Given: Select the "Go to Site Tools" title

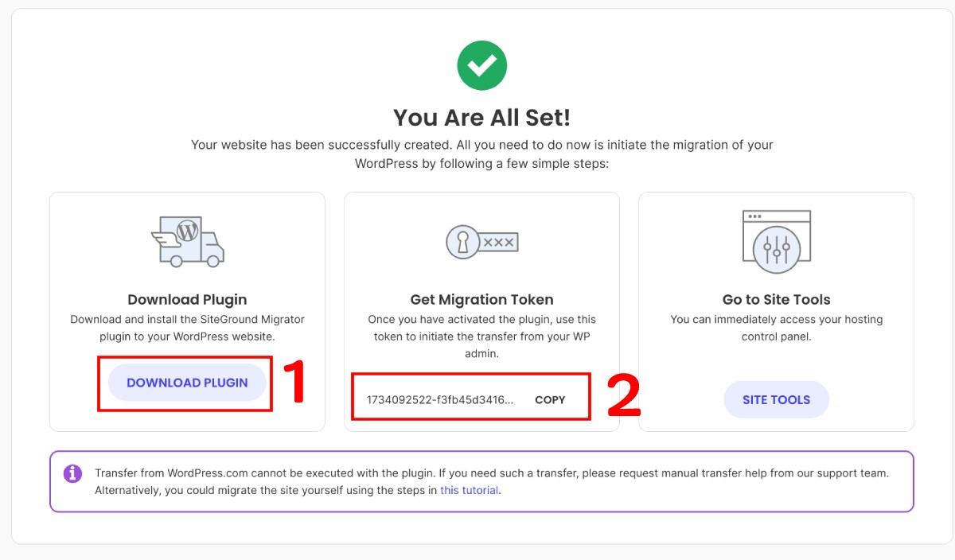Looking at the screenshot, I should click(x=776, y=300).
